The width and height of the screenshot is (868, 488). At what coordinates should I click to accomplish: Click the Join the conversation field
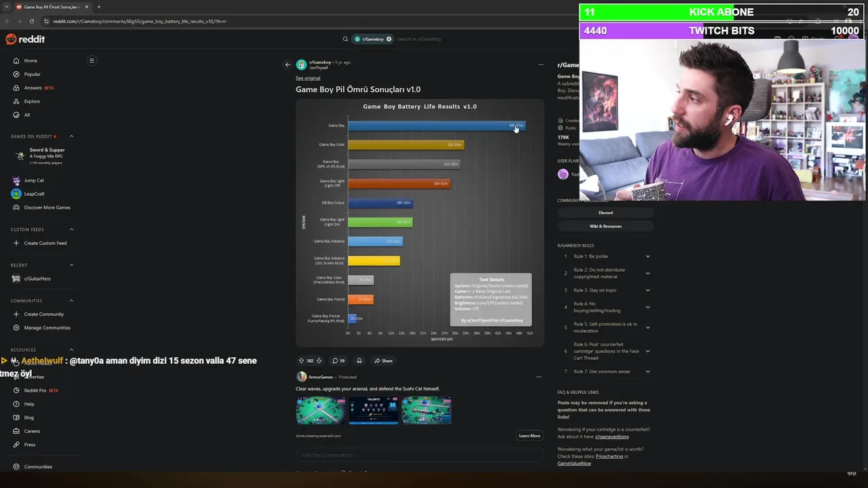click(x=419, y=455)
